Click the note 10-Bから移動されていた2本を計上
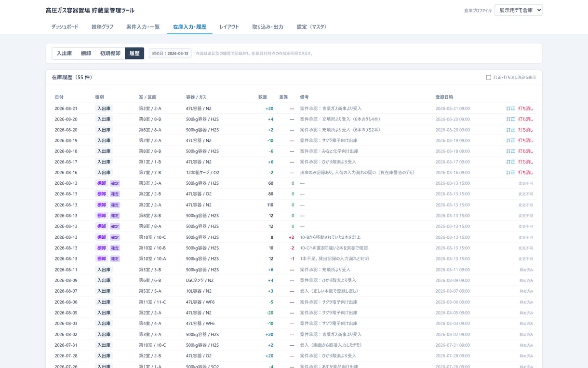This screenshot has width=588, height=368. coord(330,237)
